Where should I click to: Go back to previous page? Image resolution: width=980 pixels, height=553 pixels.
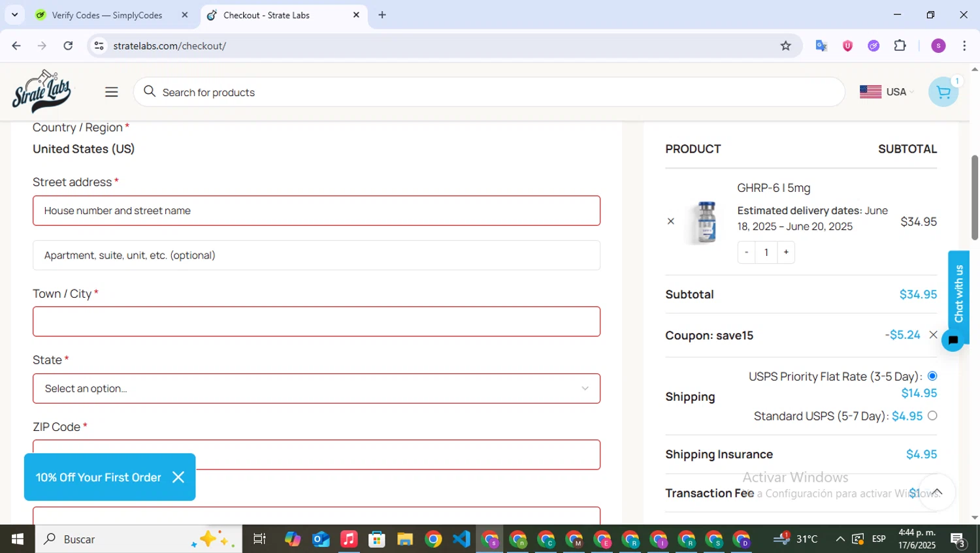[16, 46]
